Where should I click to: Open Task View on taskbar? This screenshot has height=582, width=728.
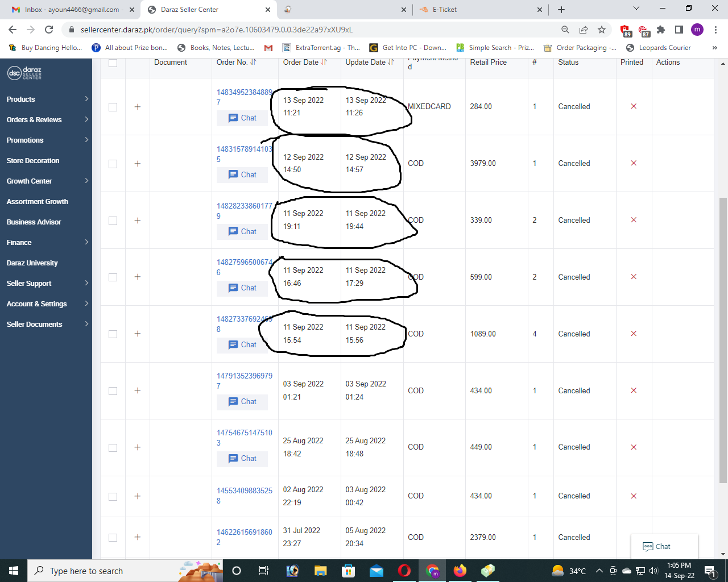click(263, 571)
